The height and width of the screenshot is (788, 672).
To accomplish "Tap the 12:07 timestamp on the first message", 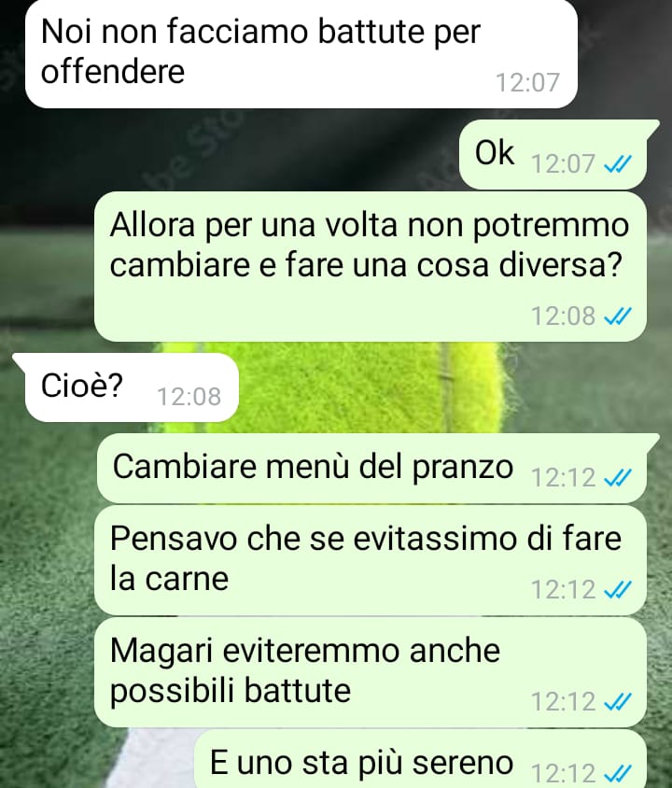I will 527,82.
